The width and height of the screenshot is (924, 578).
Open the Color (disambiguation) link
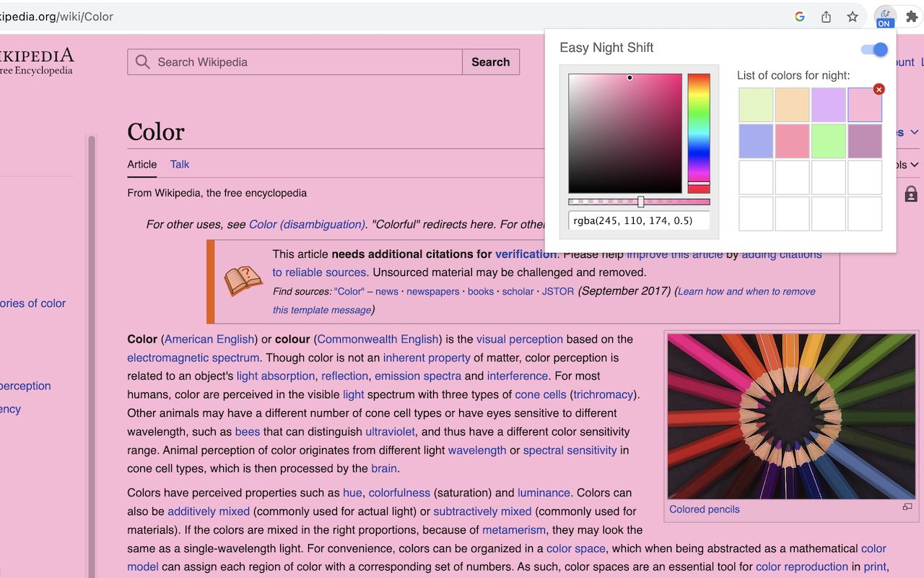click(x=307, y=224)
